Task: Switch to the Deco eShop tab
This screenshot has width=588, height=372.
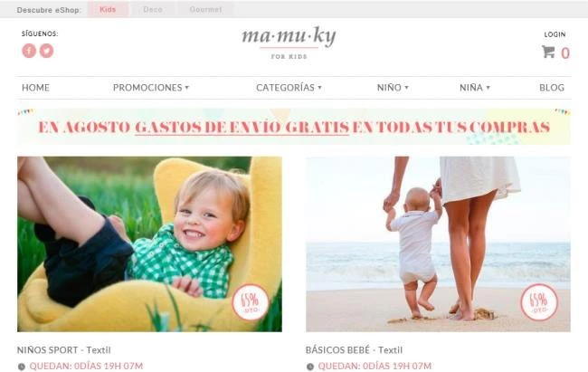Action: pyautogui.click(x=153, y=9)
